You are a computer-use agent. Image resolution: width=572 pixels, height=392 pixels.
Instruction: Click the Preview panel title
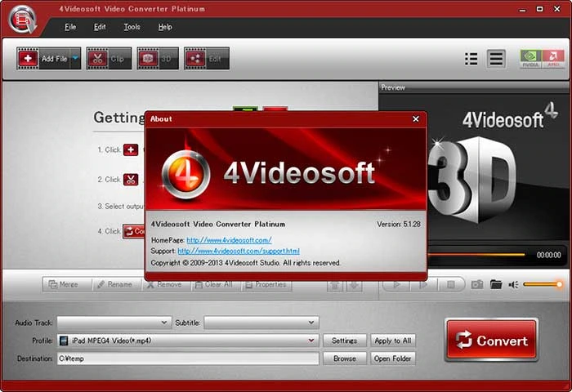coord(393,87)
